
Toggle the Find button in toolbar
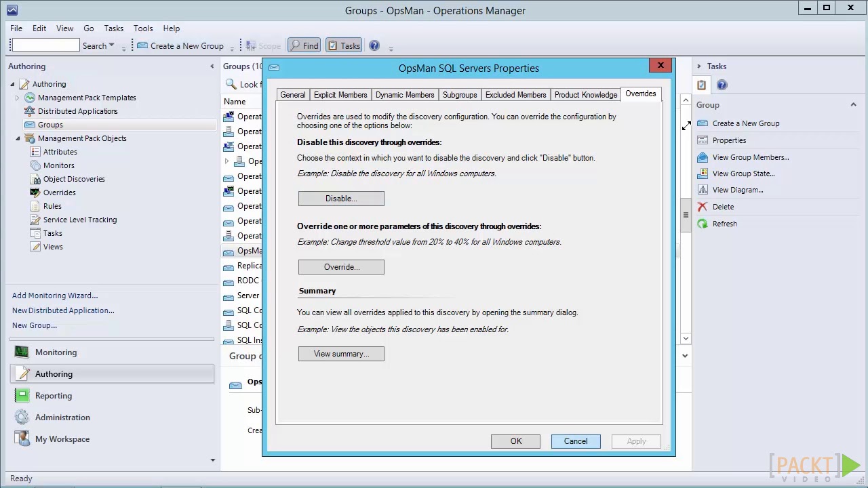[304, 45]
